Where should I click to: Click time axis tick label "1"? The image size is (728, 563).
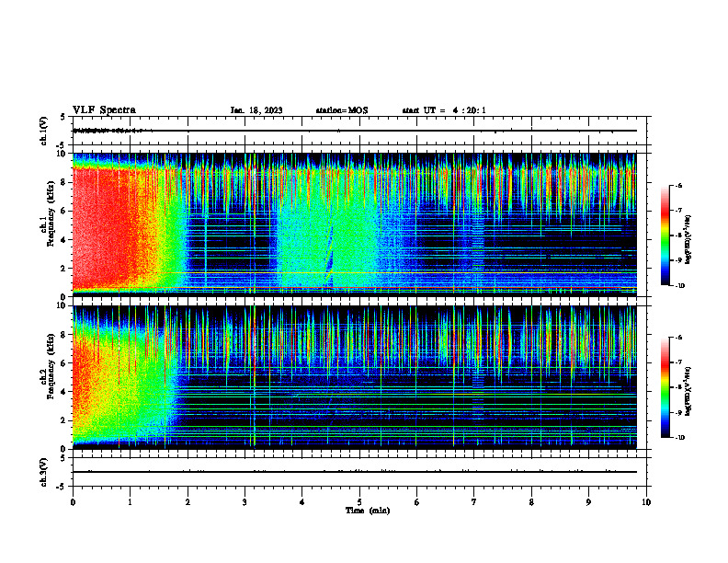(x=131, y=502)
